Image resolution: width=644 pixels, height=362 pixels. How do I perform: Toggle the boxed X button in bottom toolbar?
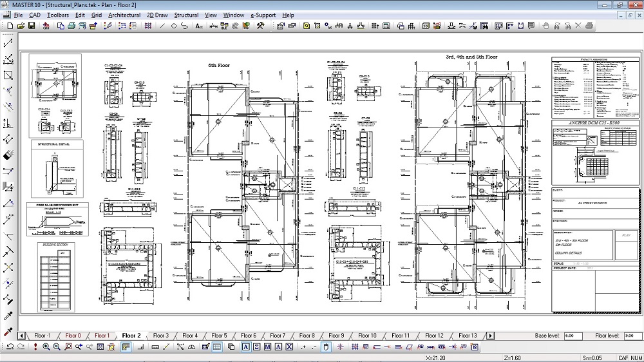(289, 347)
